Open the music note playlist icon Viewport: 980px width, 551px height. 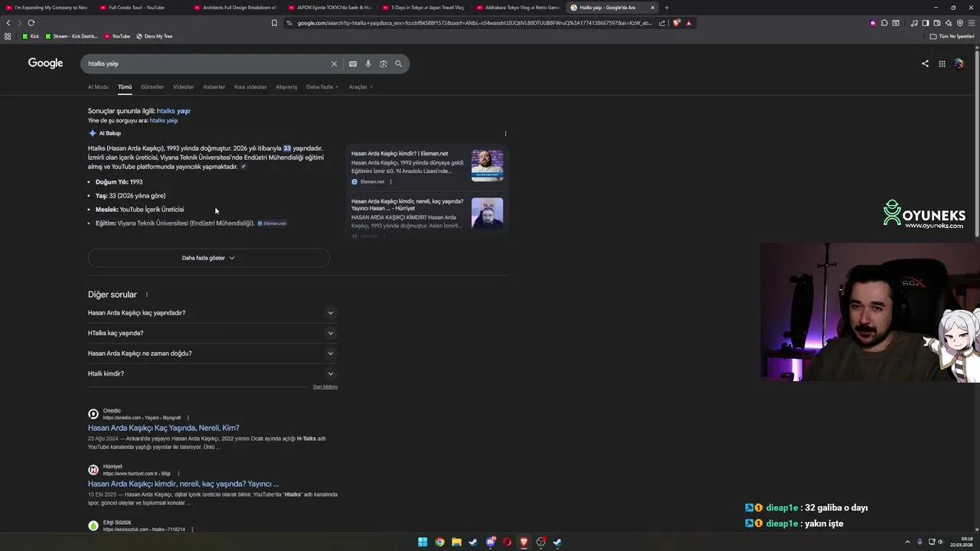914,23
